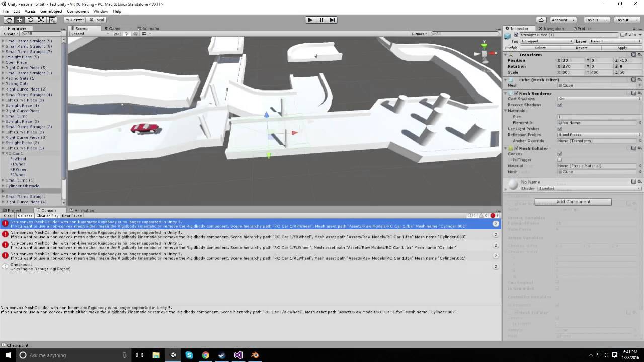Collapse RC Car 1 in Hierarchy
This screenshot has width=644, height=362.
coord(3,153)
